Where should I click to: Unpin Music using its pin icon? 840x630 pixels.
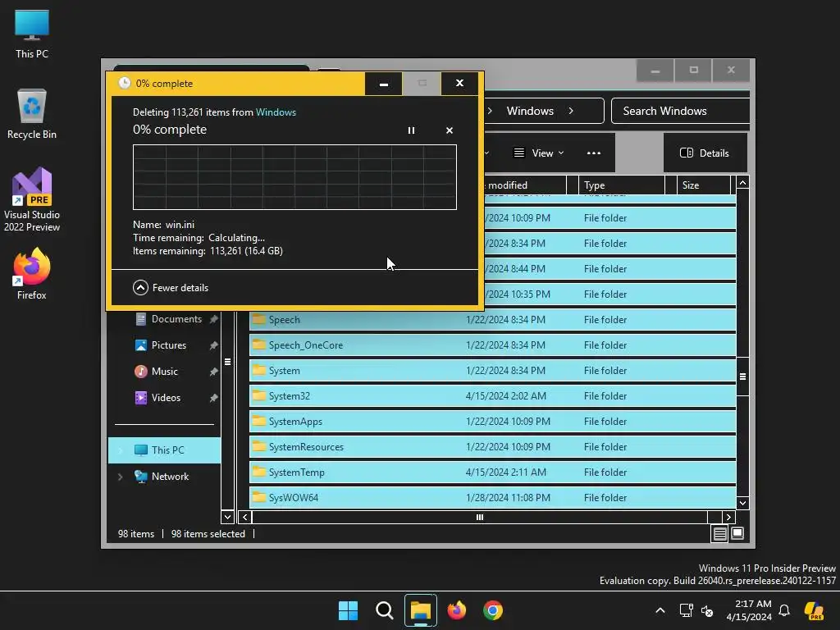pos(213,372)
